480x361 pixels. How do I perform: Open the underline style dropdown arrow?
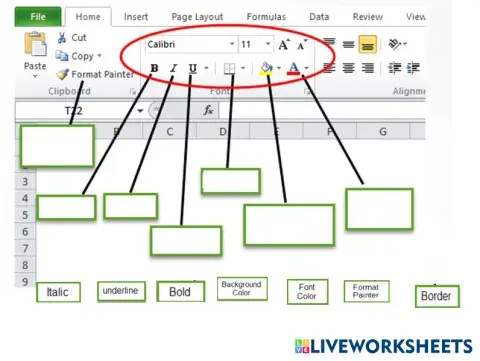tap(206, 68)
